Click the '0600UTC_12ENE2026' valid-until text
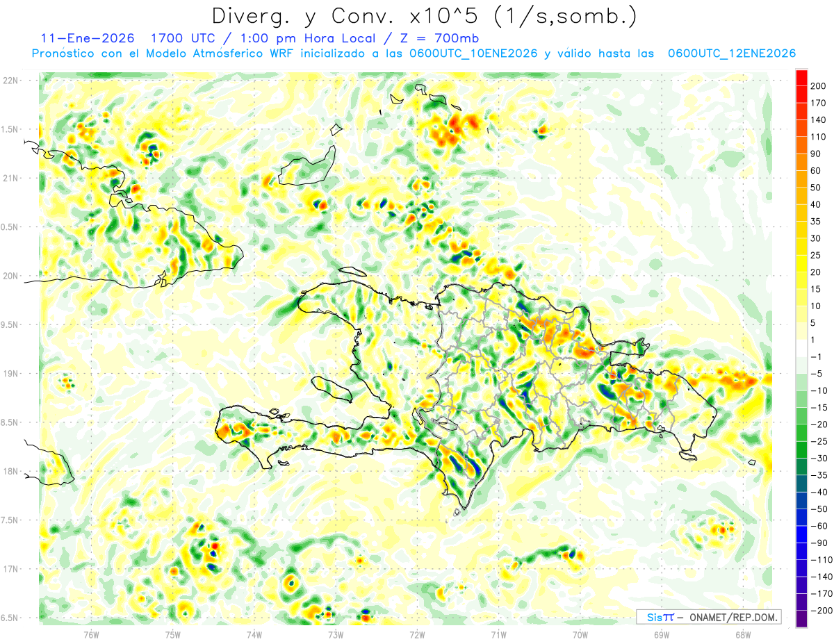This screenshot has width=834, height=644. 731,53
